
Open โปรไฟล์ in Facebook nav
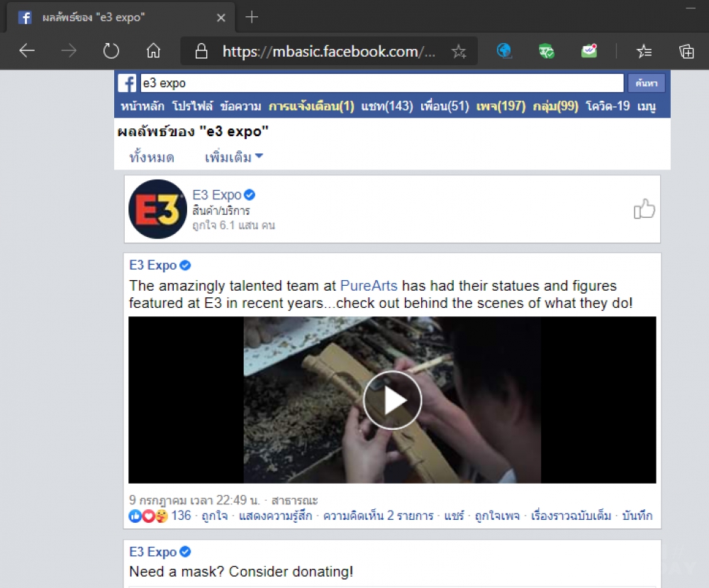coord(192,106)
